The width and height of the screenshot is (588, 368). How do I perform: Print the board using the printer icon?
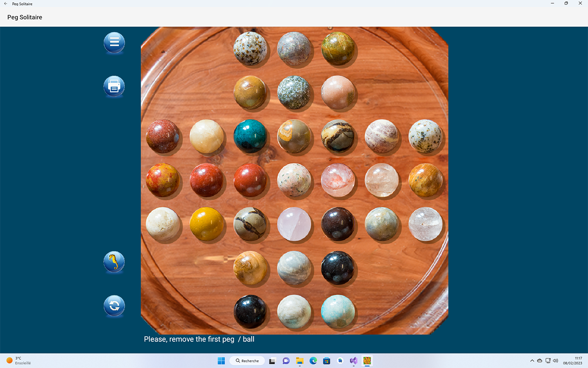(114, 86)
